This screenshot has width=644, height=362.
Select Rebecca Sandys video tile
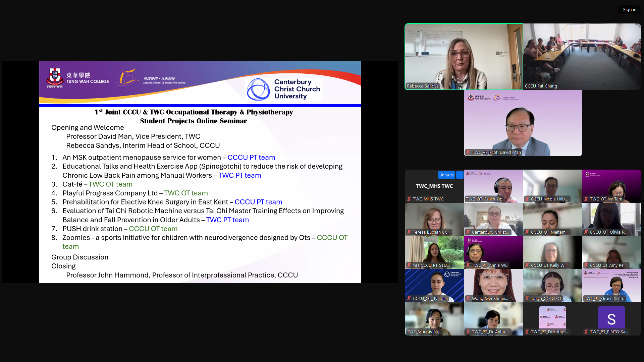click(464, 56)
